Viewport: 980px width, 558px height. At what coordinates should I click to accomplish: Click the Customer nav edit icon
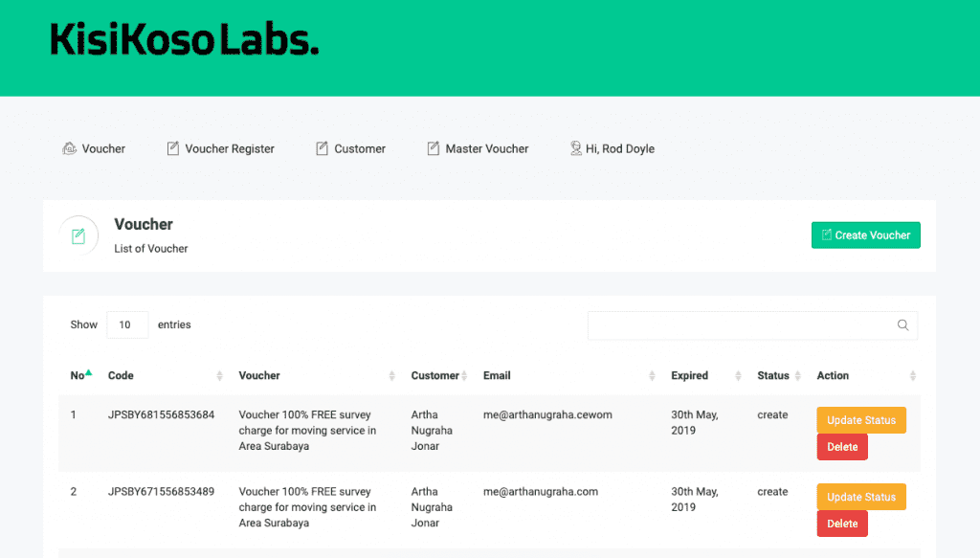(323, 148)
